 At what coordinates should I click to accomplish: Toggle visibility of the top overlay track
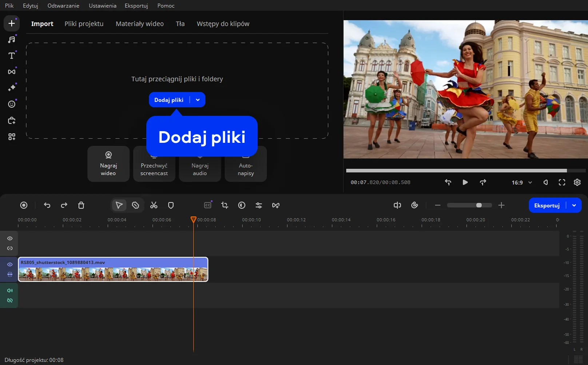[10, 239]
